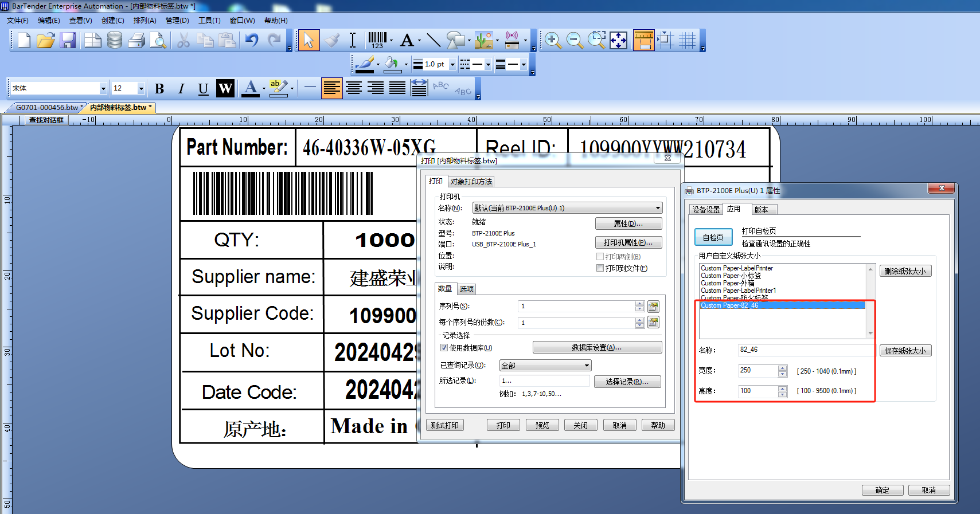Click the 测试打印 button
Screen dimensions: 980x514
(x=445, y=425)
